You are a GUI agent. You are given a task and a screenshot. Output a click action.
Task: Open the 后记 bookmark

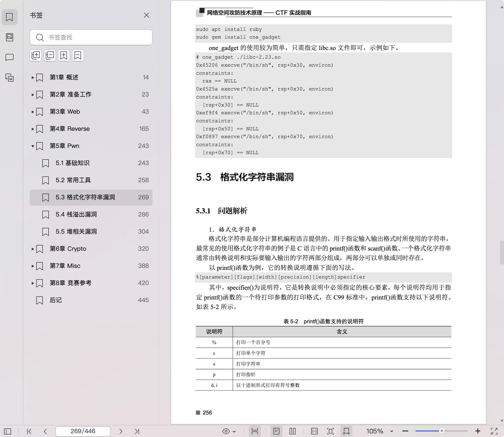coord(91,300)
